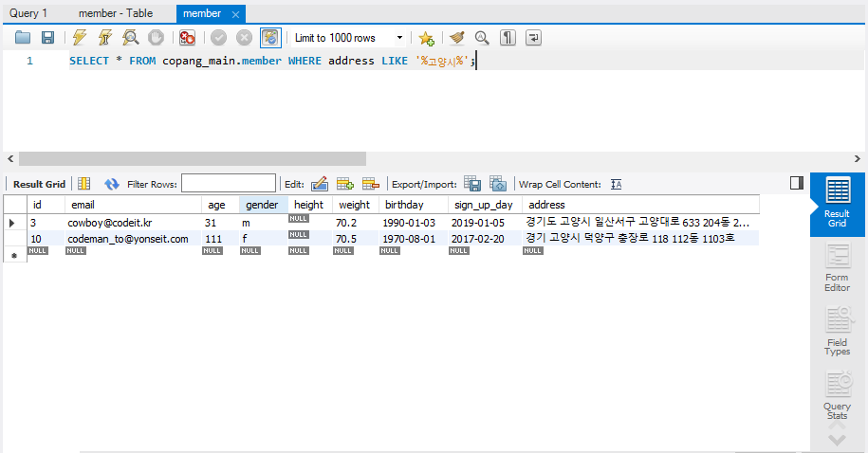This screenshot has width=868, height=453.
Task: Execute query with lightning bolt icon
Action: 80,38
